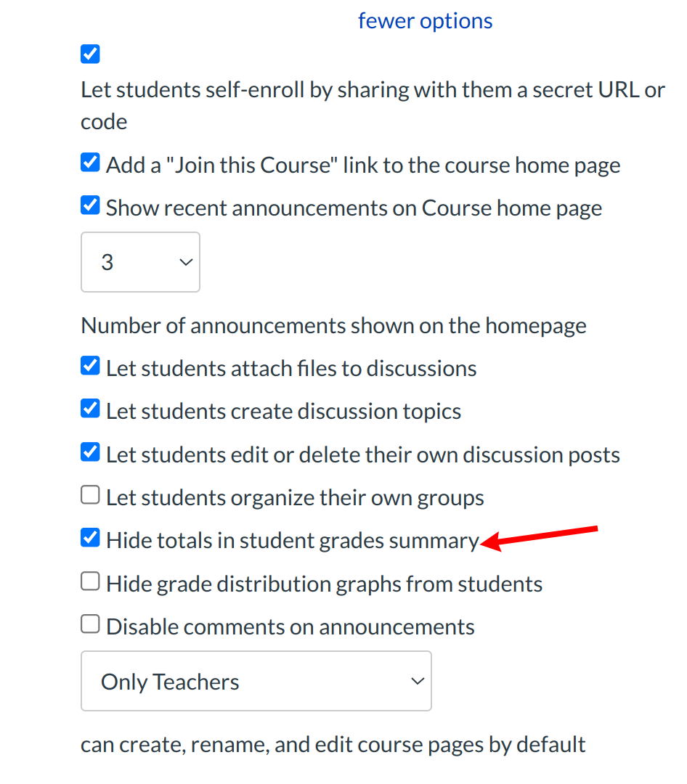Toggle 'Let students create discussion topics' checkbox
The width and height of the screenshot is (687, 784).
click(90, 409)
